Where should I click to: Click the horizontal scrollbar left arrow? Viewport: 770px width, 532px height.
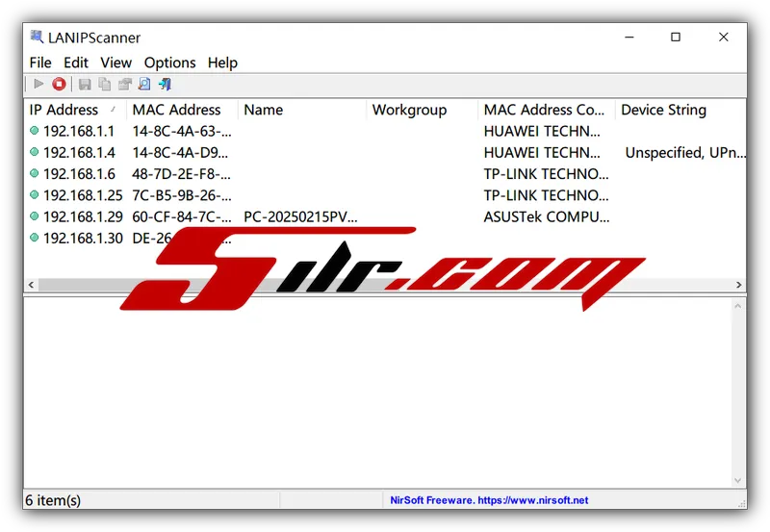tap(31, 285)
